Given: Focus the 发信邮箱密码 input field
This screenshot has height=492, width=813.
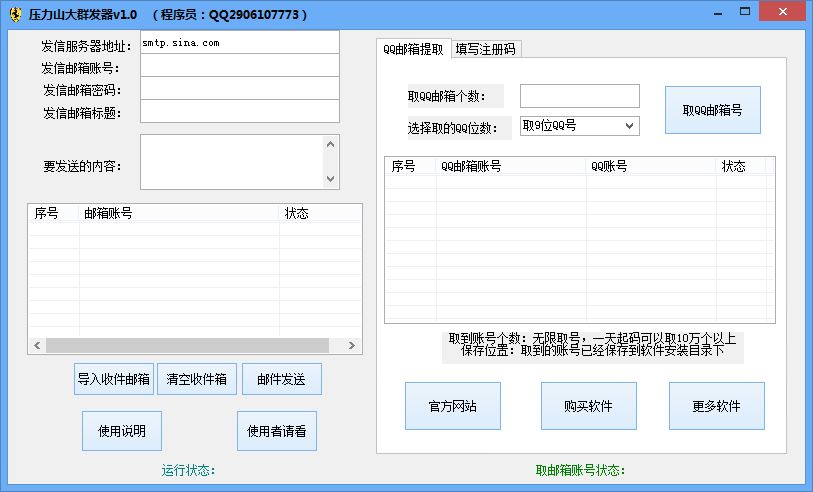Looking at the screenshot, I should click(240, 88).
